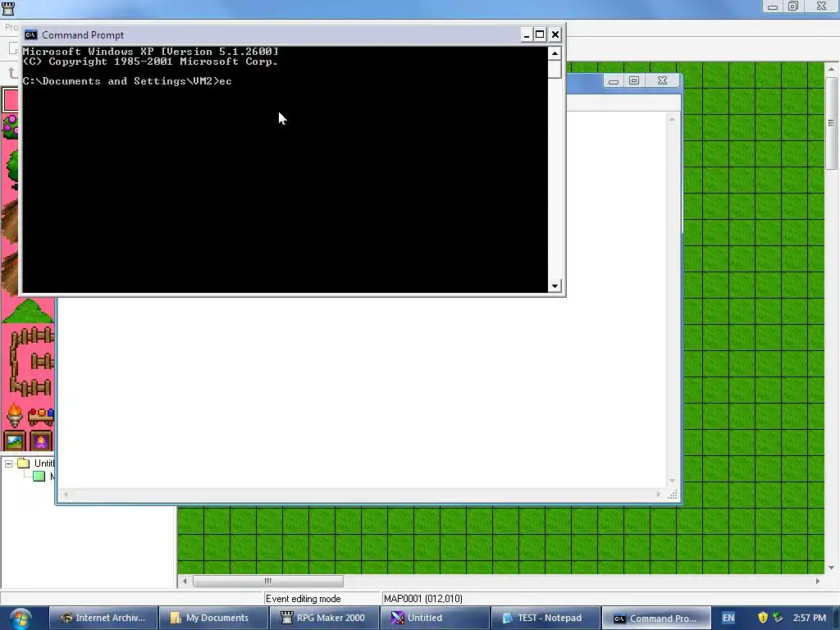This screenshot has height=630, width=840.
Task: Click the 2:57 PM clock
Action: [x=810, y=619]
